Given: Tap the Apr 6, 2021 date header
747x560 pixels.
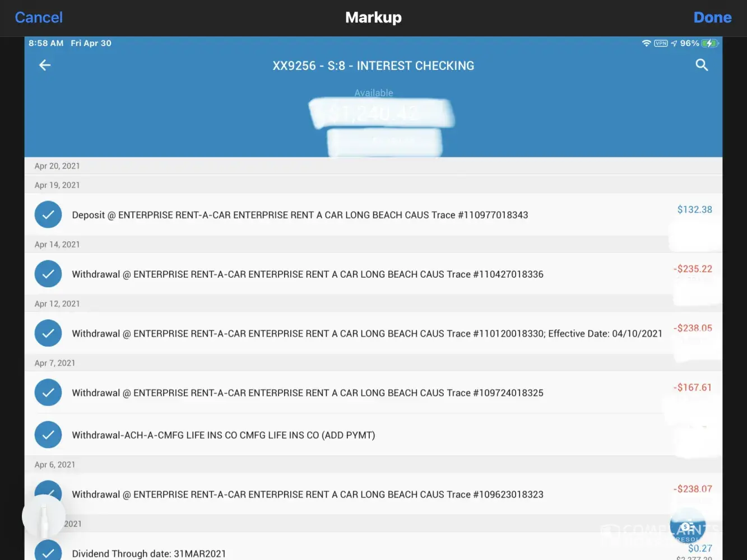Looking at the screenshot, I should [55, 464].
